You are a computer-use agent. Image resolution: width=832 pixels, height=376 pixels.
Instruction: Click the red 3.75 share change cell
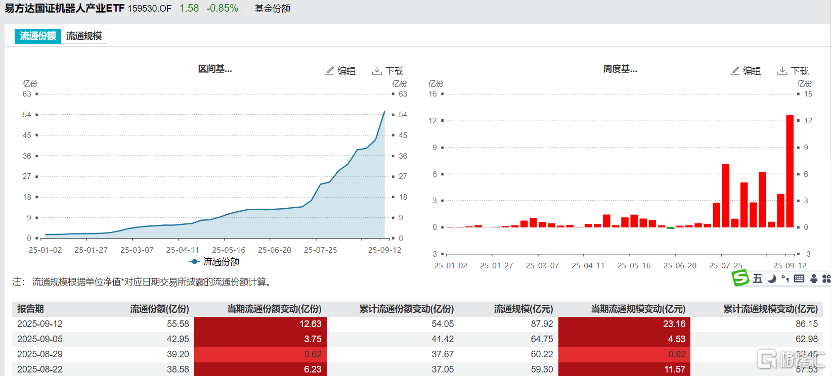coord(261,339)
